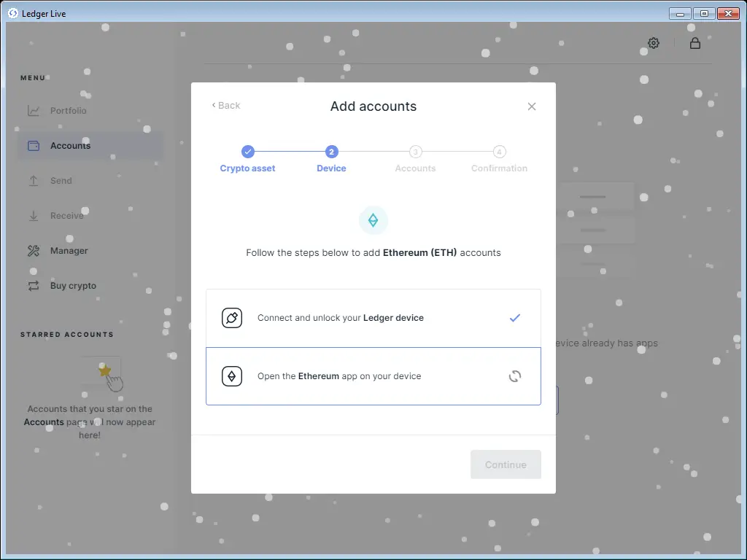
Task: Close the Ledger Live window
Action: tap(728, 13)
